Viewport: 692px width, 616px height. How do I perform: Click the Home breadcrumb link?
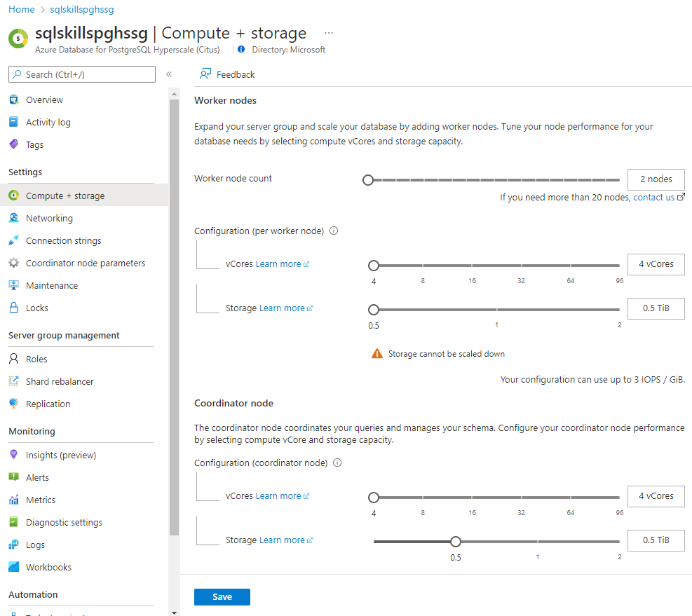point(21,10)
